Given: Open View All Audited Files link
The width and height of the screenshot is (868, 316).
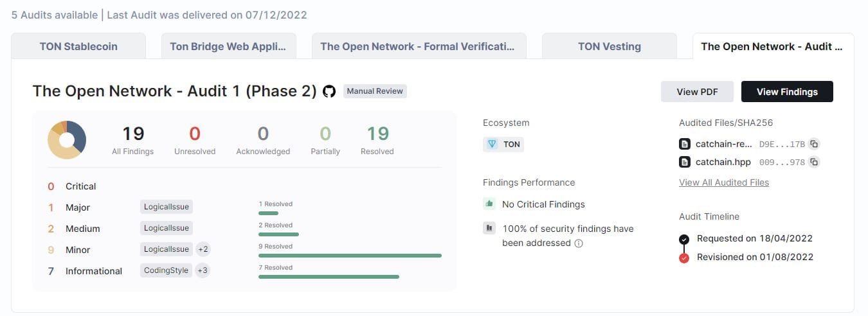Looking at the screenshot, I should click(723, 182).
